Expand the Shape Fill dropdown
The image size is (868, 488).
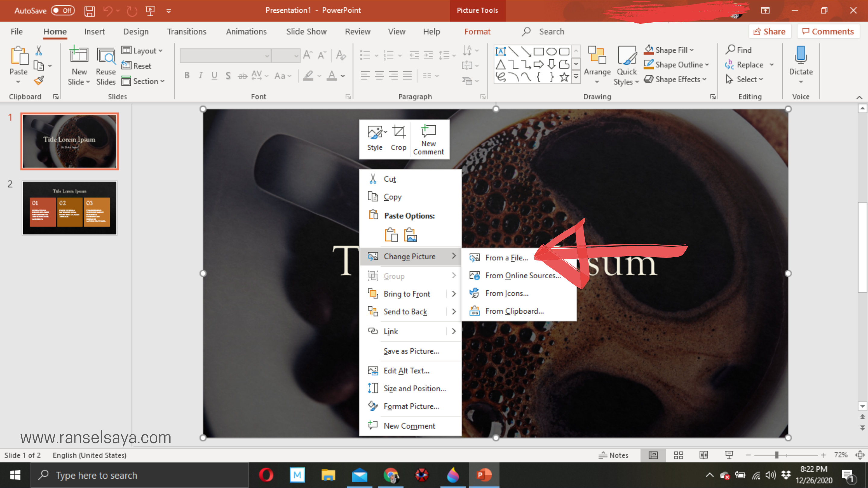click(x=692, y=50)
